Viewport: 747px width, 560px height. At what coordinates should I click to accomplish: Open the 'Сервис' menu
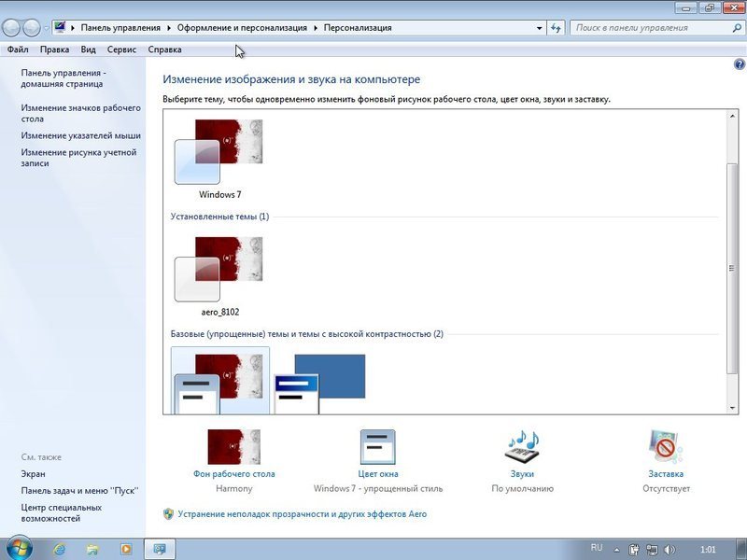click(x=121, y=49)
